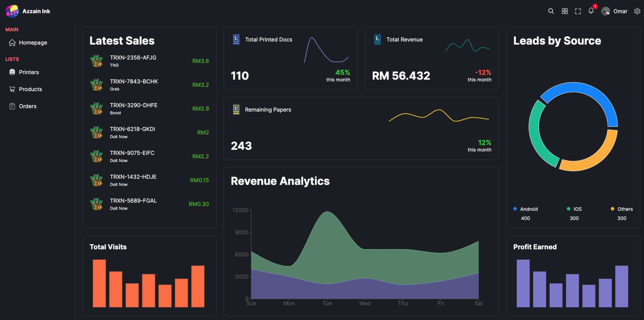Click the -12% revenue change
The height and width of the screenshot is (320, 644).
click(x=483, y=72)
